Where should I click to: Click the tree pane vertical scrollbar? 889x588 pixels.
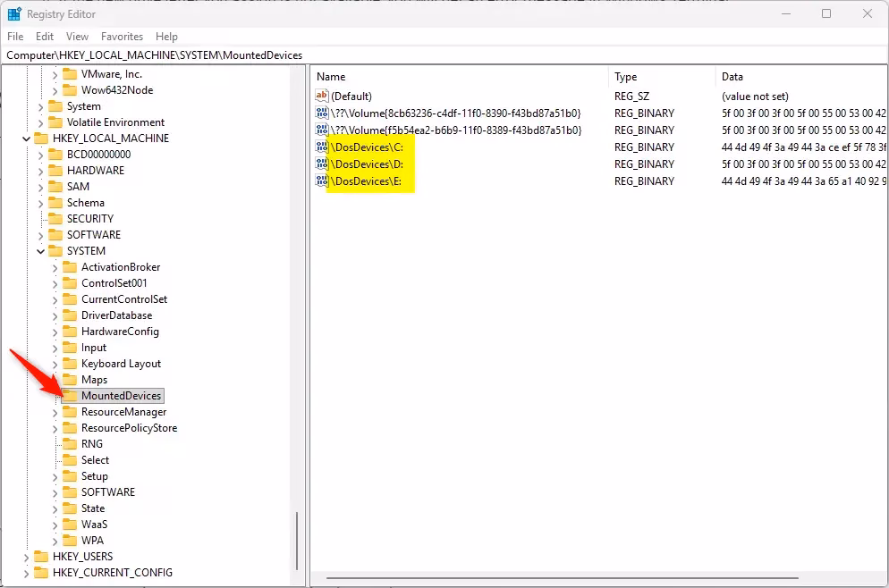(296, 534)
